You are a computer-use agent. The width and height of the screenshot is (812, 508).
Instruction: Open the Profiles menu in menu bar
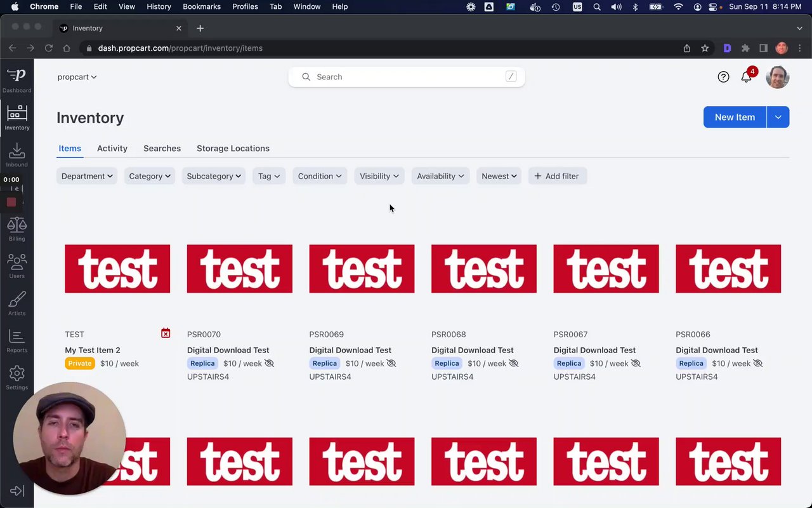(x=245, y=7)
